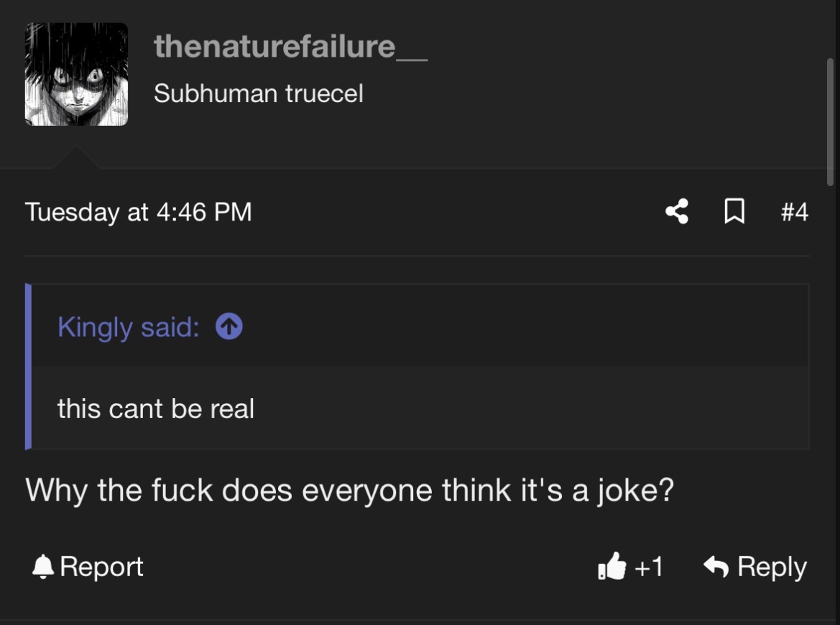Viewport: 840px width, 625px height.
Task: Click the share icon on post #4
Action: click(677, 211)
